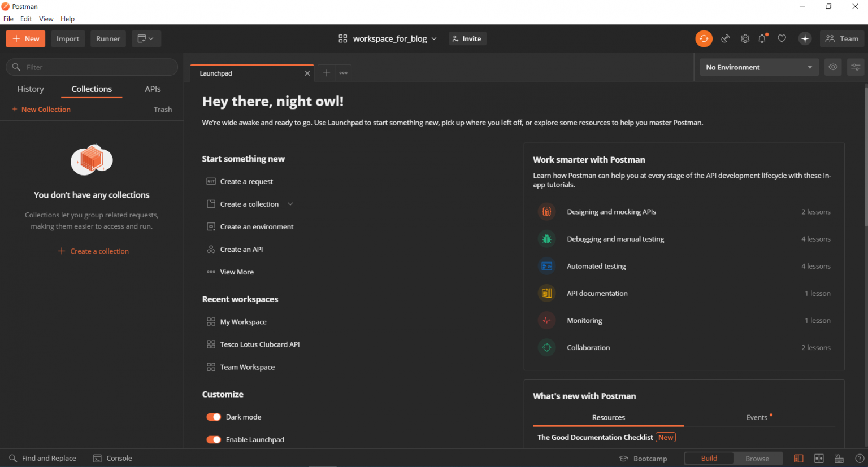
Task: Click the keyboard shortcuts icon in status bar
Action: [839, 458]
